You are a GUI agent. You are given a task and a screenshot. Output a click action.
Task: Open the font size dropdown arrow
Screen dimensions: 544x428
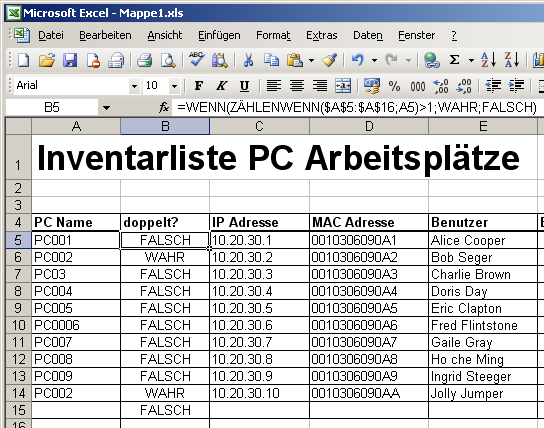click(175, 86)
